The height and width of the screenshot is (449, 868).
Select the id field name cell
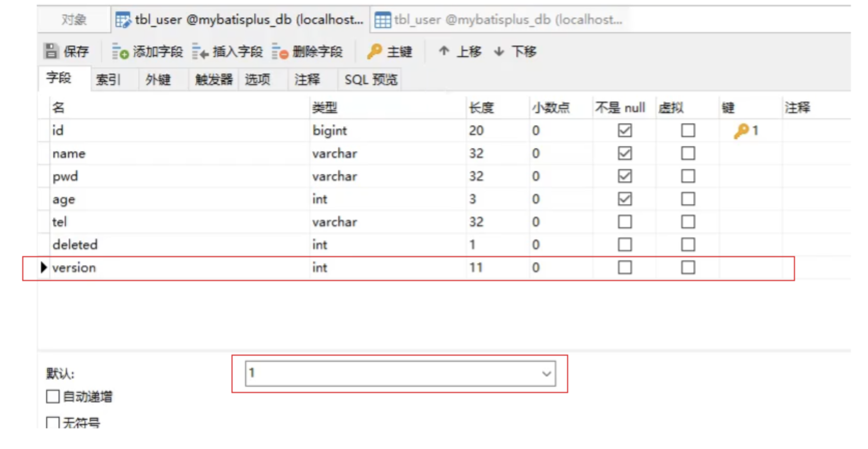[180, 131]
